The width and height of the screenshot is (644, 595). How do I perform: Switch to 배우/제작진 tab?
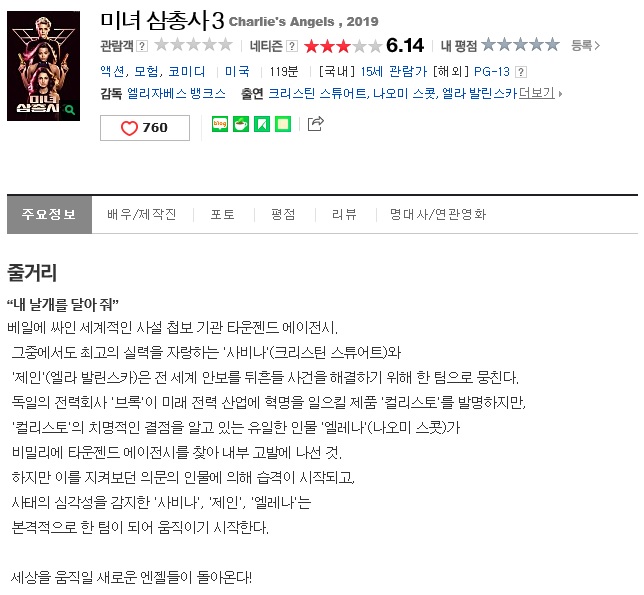(x=142, y=214)
